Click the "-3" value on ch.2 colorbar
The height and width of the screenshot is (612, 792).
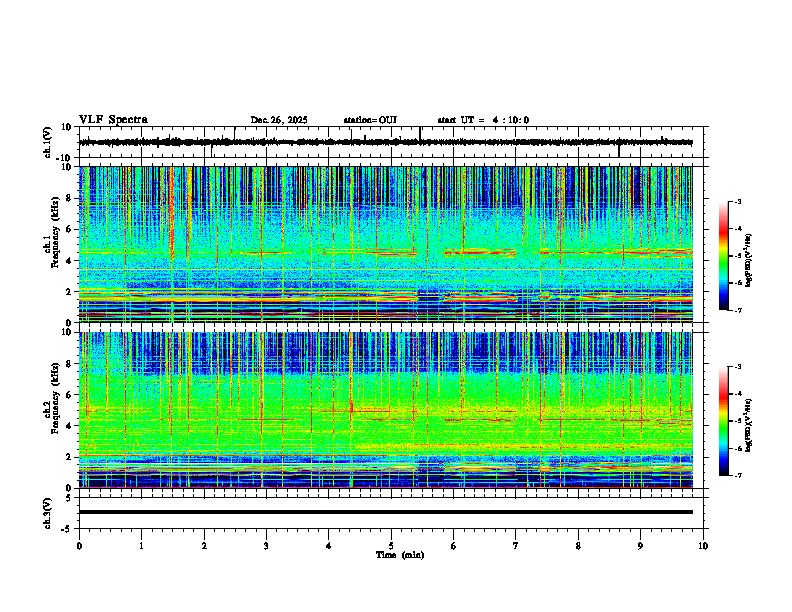click(x=737, y=367)
